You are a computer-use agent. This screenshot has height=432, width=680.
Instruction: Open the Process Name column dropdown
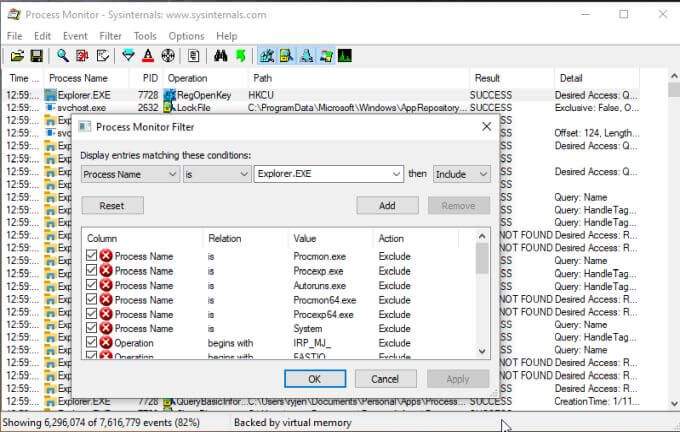coord(130,174)
